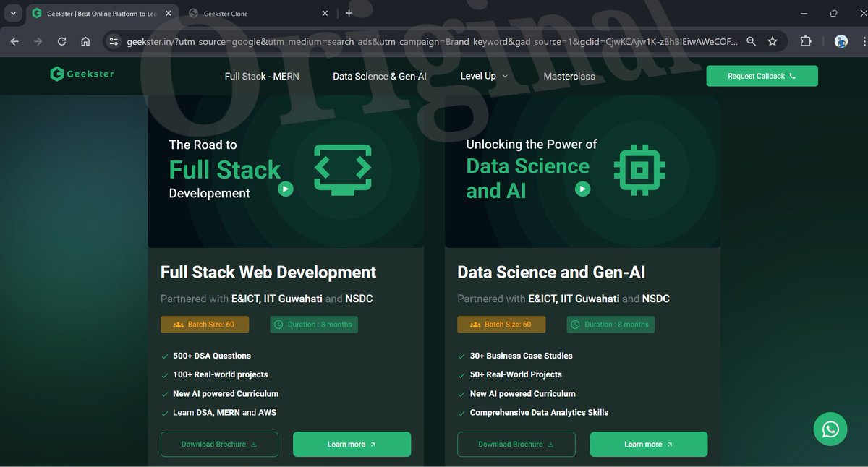Open the Masterclass nav link
The image size is (868, 467).
tap(569, 76)
